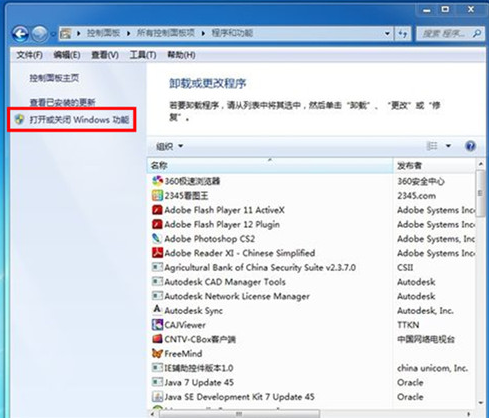The height and width of the screenshot is (418, 489).
Task: Click publisher Autodesk, Inc. cell
Action: pos(425,310)
